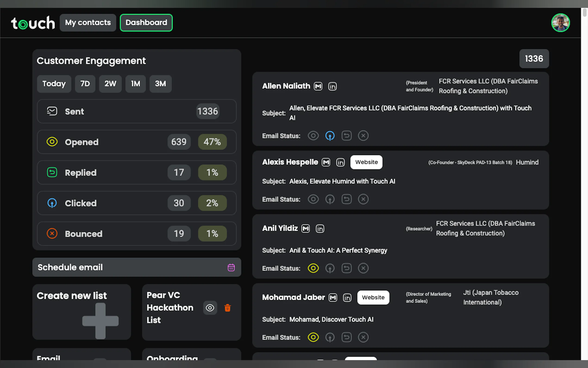
Task: Toggle opened eye status for Alexis Hespelle email
Action: [x=313, y=199]
